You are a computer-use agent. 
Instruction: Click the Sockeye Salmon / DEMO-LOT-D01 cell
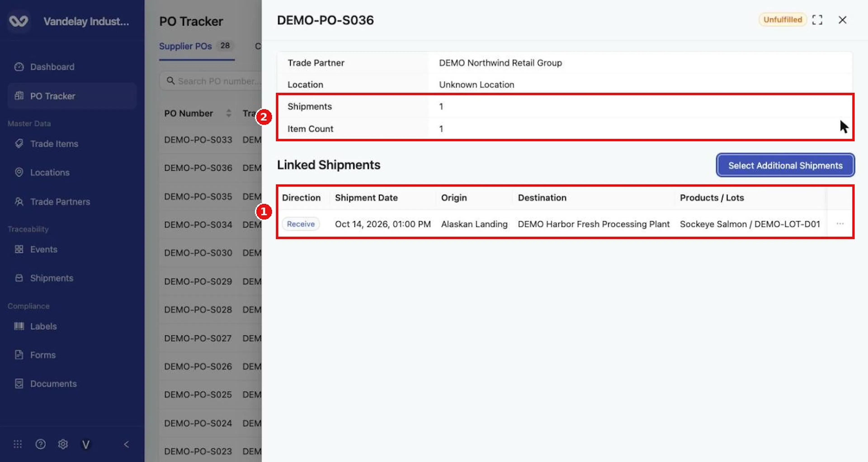[x=750, y=224]
